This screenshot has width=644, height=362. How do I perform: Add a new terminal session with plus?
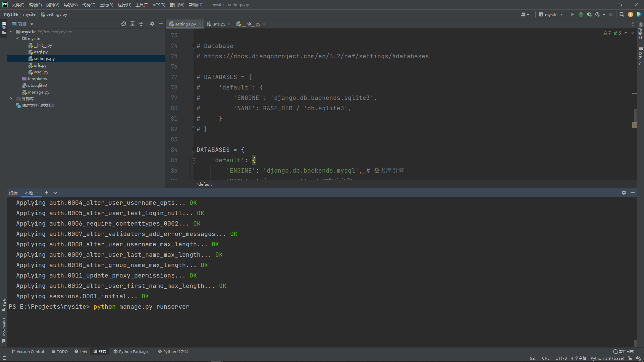pyautogui.click(x=47, y=193)
